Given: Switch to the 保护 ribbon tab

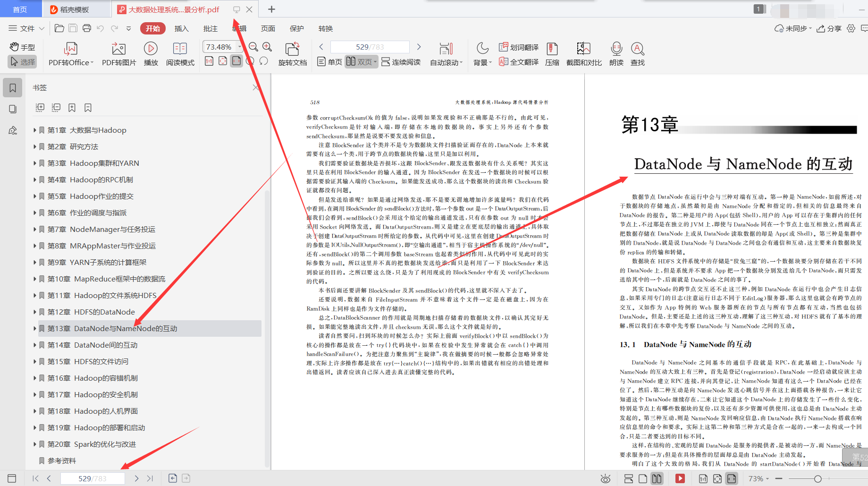Looking at the screenshot, I should 296,28.
